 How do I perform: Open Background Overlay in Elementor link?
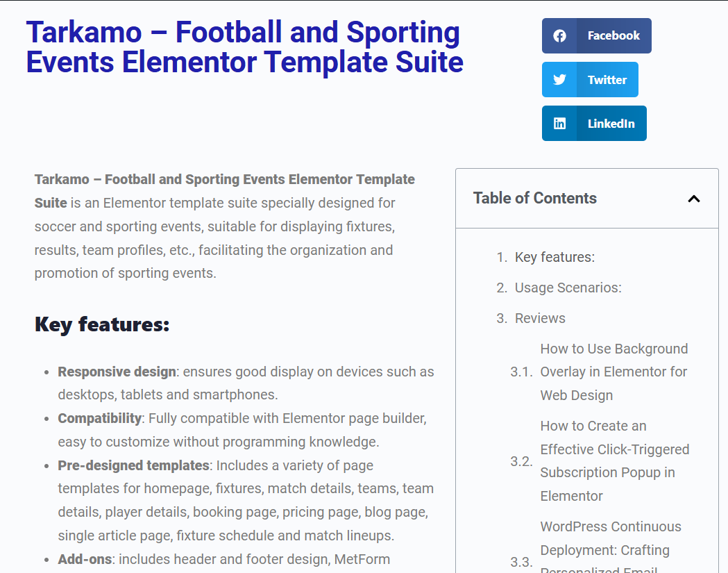pos(613,372)
